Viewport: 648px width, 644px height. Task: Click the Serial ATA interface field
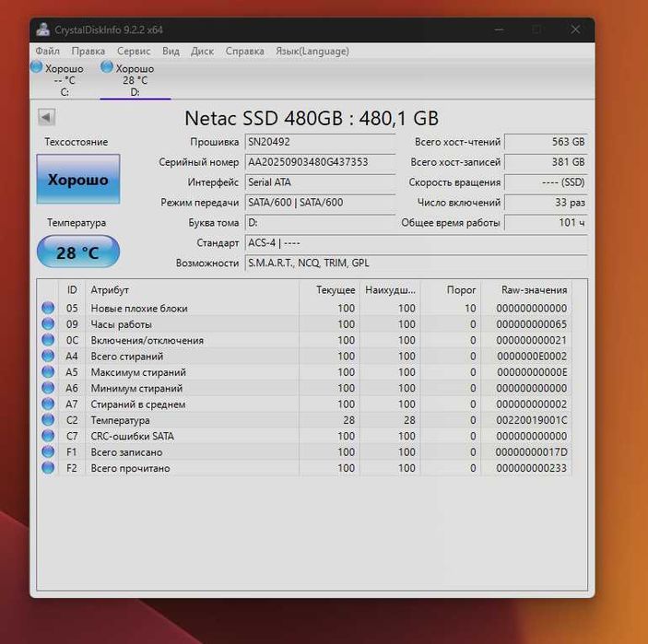point(320,182)
